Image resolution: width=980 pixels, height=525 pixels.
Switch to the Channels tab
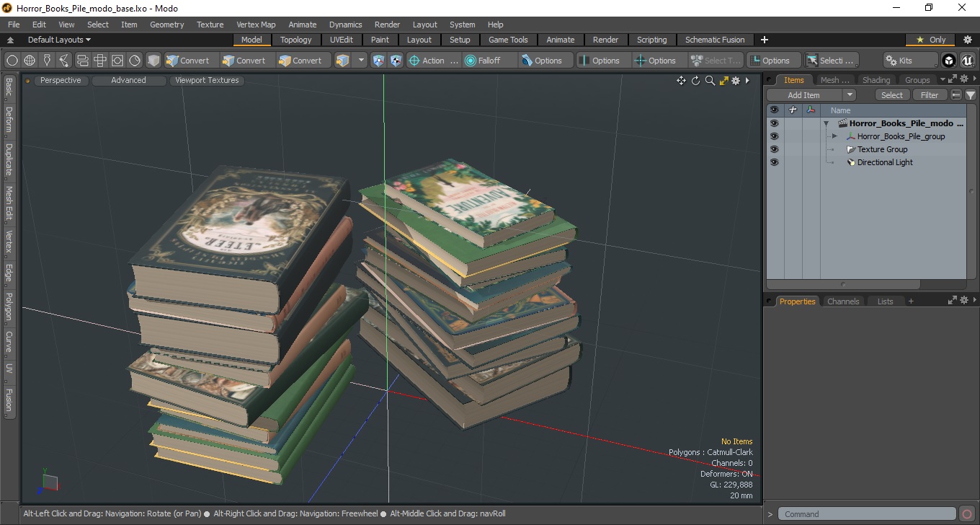843,301
